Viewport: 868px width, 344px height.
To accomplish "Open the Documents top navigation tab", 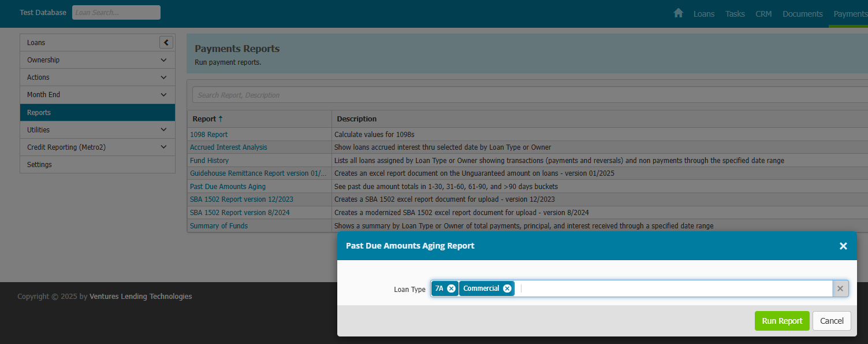I will tap(803, 14).
